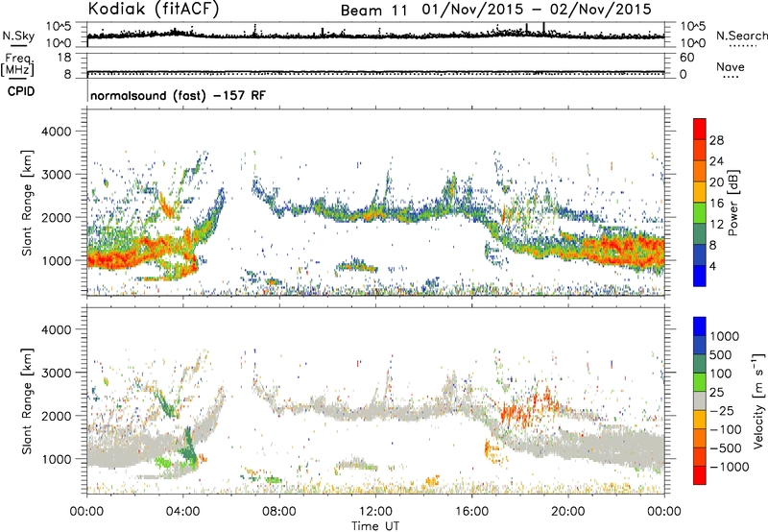The height and width of the screenshot is (532, 768).
Task: Click the 4000 tick of the power panel
Action: (x=56, y=132)
